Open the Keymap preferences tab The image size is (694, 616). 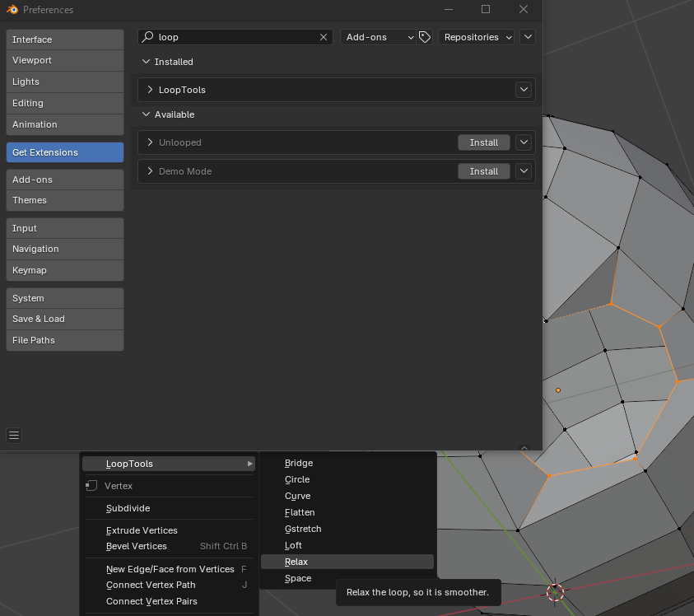click(x=65, y=270)
